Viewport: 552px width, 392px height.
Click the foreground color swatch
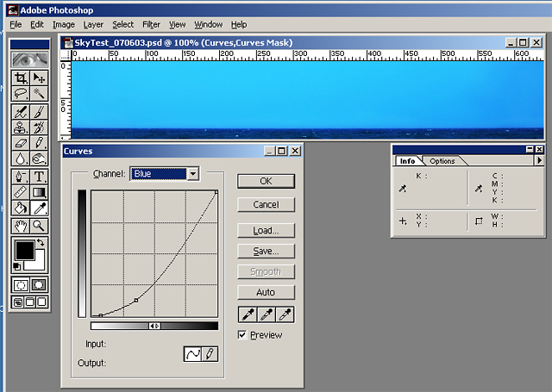(x=24, y=251)
